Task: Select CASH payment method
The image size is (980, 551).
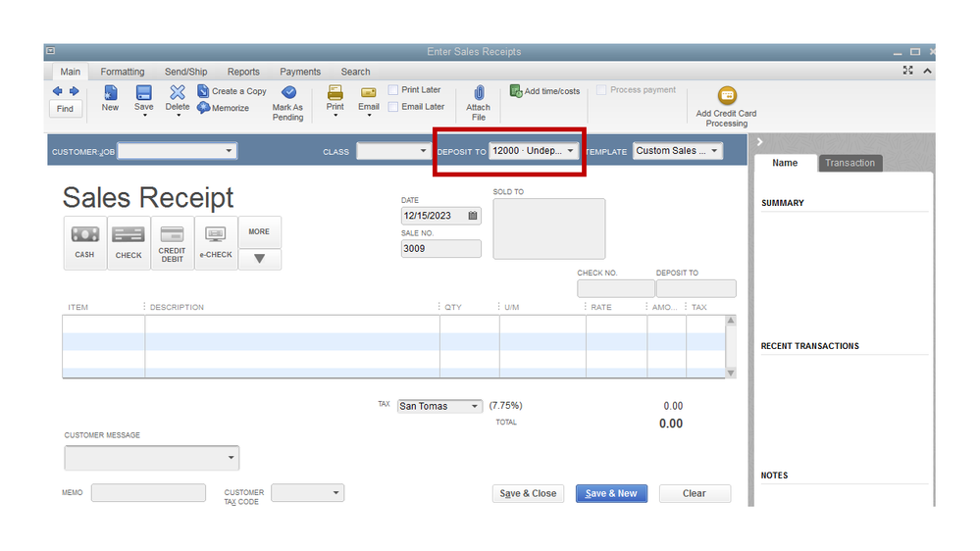Action: pos(85,243)
